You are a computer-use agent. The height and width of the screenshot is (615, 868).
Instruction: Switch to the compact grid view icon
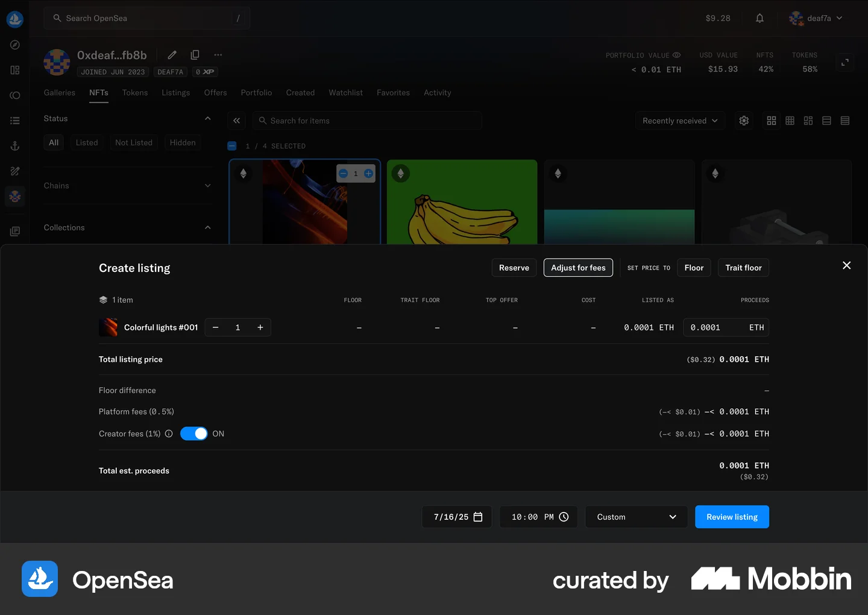coord(790,121)
